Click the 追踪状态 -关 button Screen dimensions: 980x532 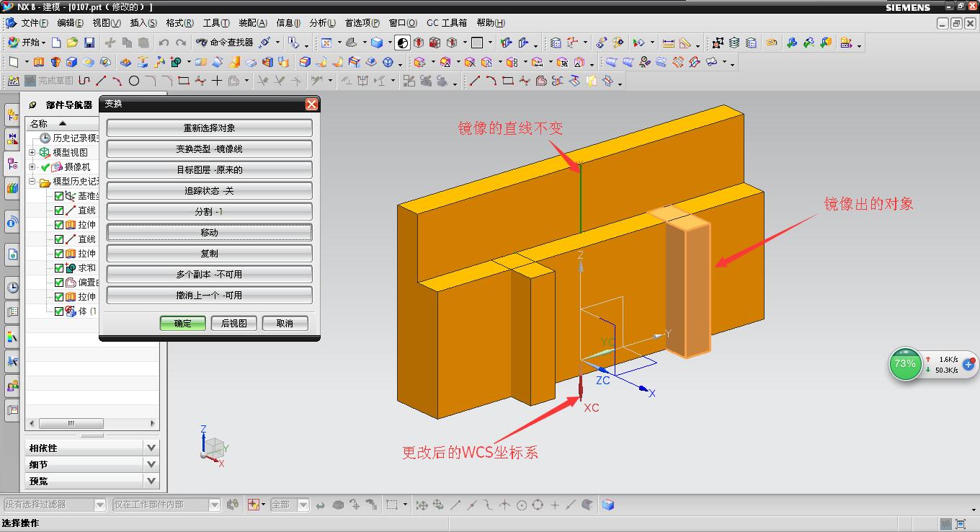209,191
